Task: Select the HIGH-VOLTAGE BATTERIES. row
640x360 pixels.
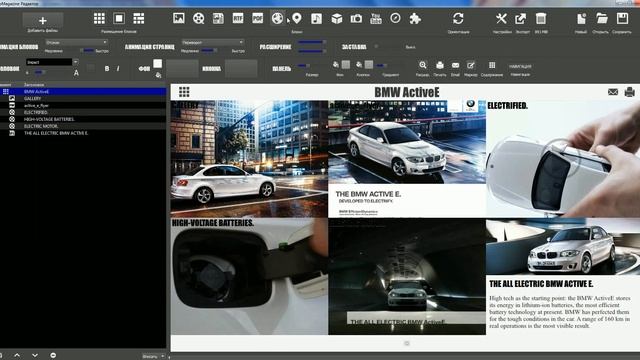Action: tap(83, 119)
